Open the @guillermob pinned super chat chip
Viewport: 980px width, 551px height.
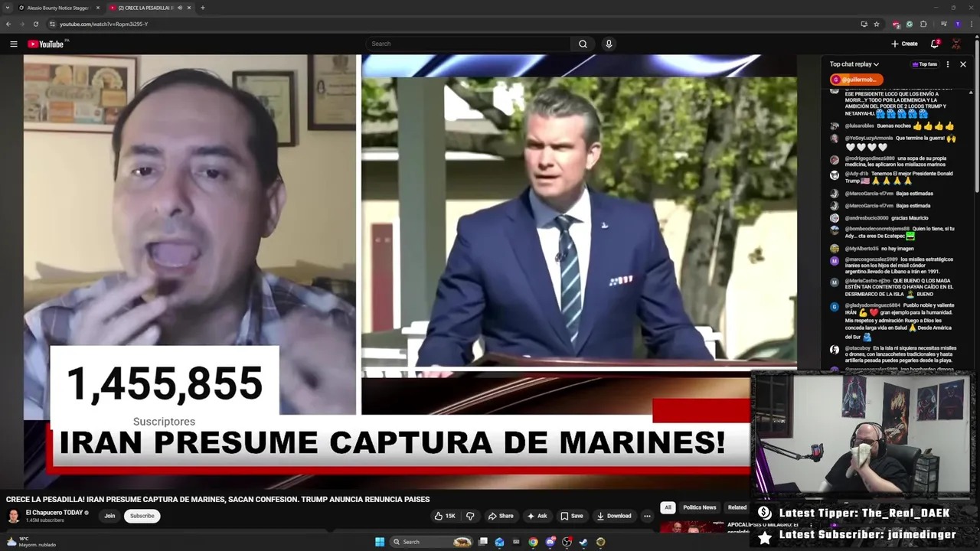(856, 80)
